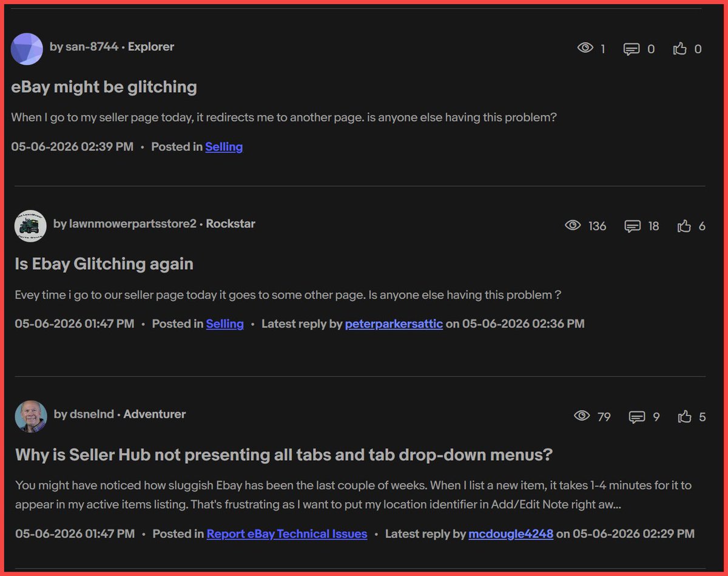Viewport: 728px width, 576px height.
Task: Click the comment icon showing 18 replies
Action: (633, 226)
